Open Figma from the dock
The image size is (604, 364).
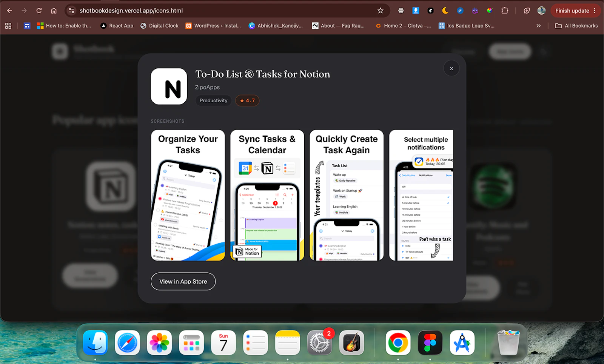click(430, 342)
